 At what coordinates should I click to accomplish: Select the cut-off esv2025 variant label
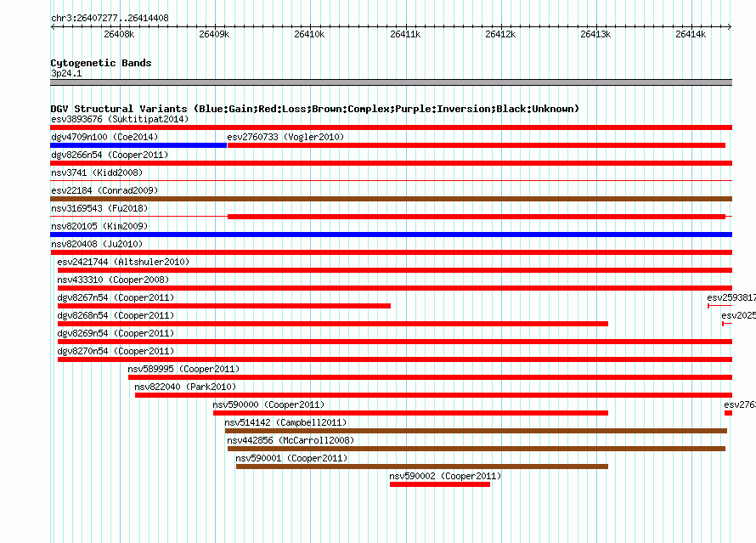click(739, 315)
